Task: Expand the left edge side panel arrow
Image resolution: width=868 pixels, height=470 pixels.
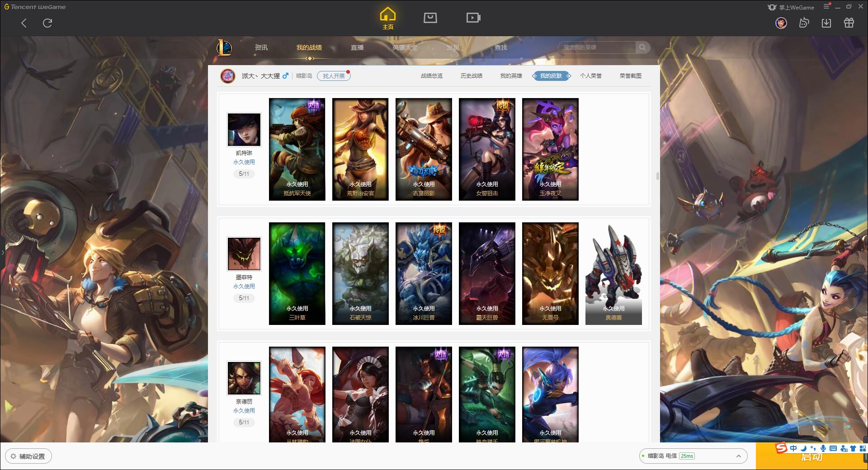Action: point(2,252)
